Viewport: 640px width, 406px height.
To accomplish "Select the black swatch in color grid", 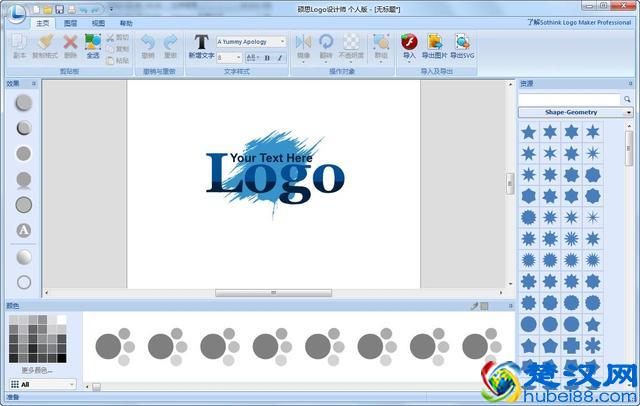I will [62, 358].
